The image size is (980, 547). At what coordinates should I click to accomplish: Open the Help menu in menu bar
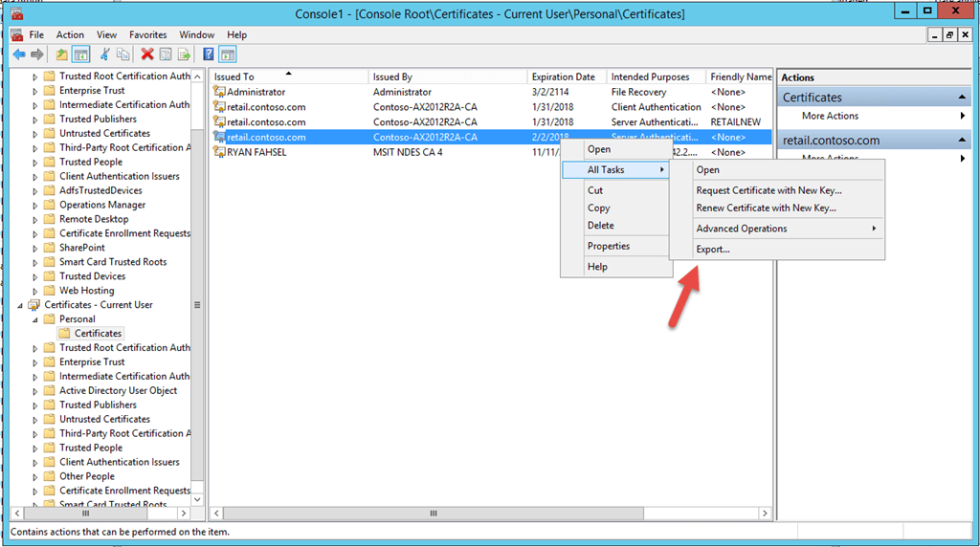tap(237, 35)
